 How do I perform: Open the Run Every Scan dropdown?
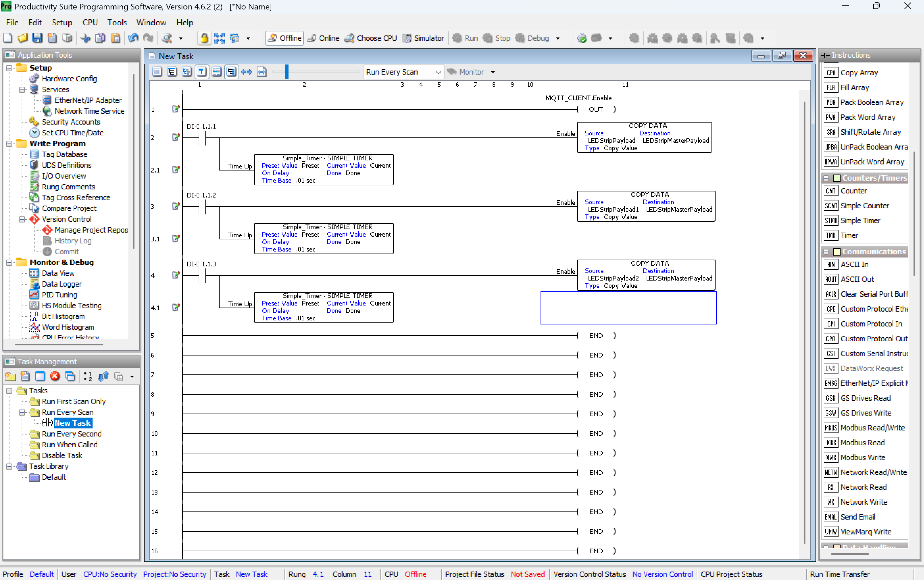[x=403, y=72]
